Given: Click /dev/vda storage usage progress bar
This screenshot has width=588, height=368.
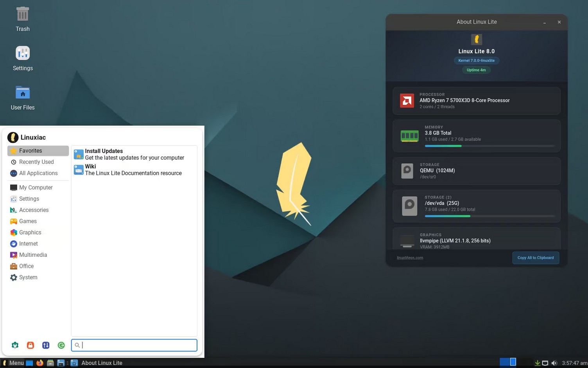Looking at the screenshot, I should point(489,216).
